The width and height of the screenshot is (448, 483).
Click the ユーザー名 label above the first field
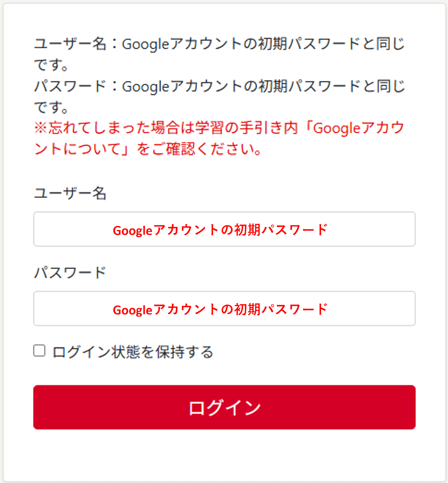[70, 193]
